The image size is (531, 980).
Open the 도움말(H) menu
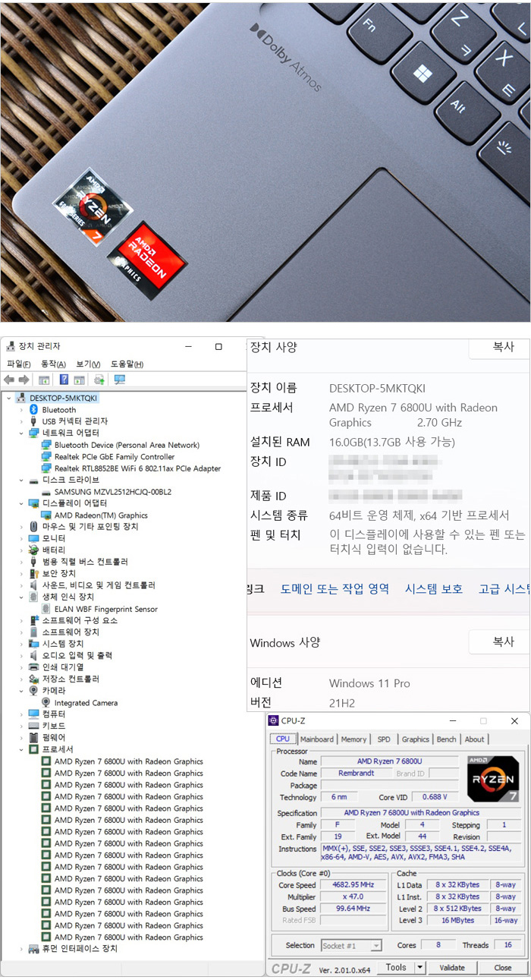pyautogui.click(x=127, y=364)
